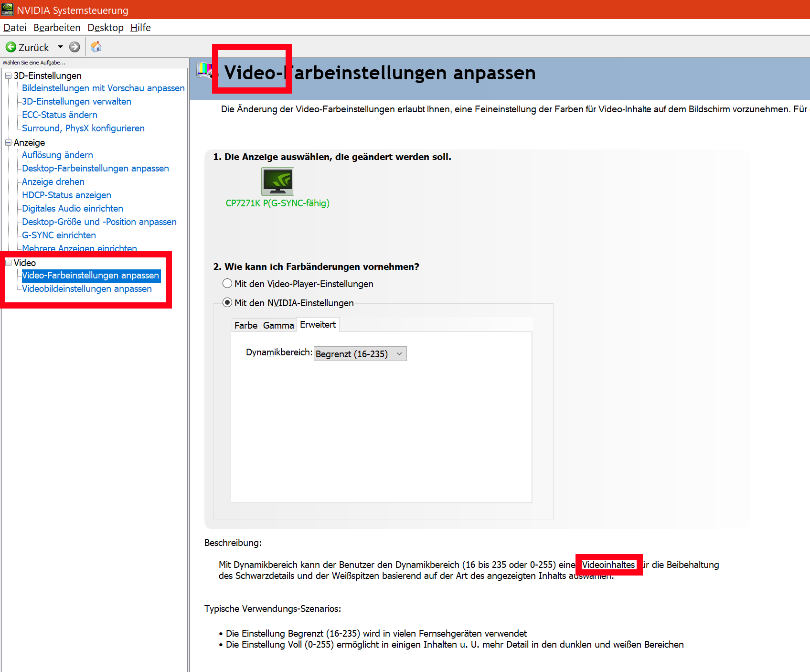810x672 pixels.
Task: Click the NVIDIA logo in title bar
Action: pyautogui.click(x=7, y=10)
